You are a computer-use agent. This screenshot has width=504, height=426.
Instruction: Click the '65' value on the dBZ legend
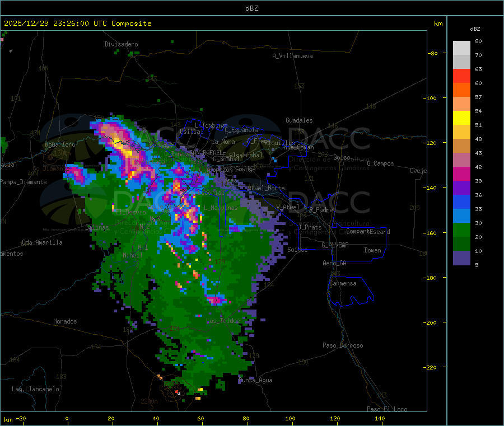(x=478, y=69)
